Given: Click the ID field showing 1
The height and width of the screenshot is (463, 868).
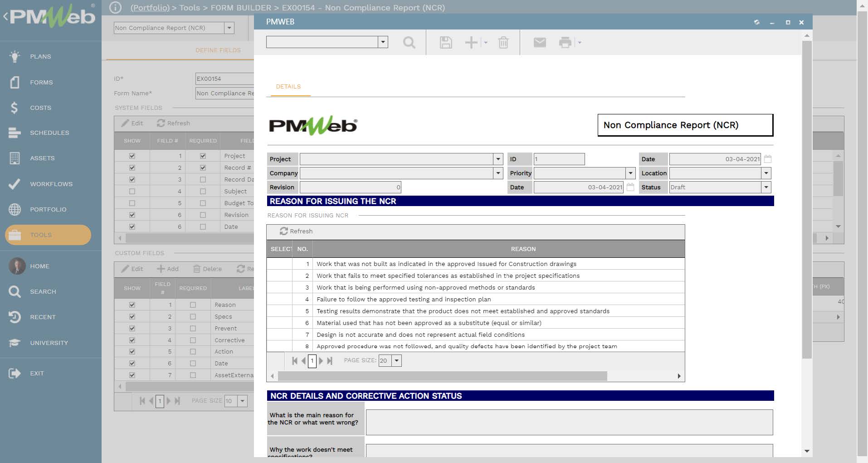Looking at the screenshot, I should 559,159.
